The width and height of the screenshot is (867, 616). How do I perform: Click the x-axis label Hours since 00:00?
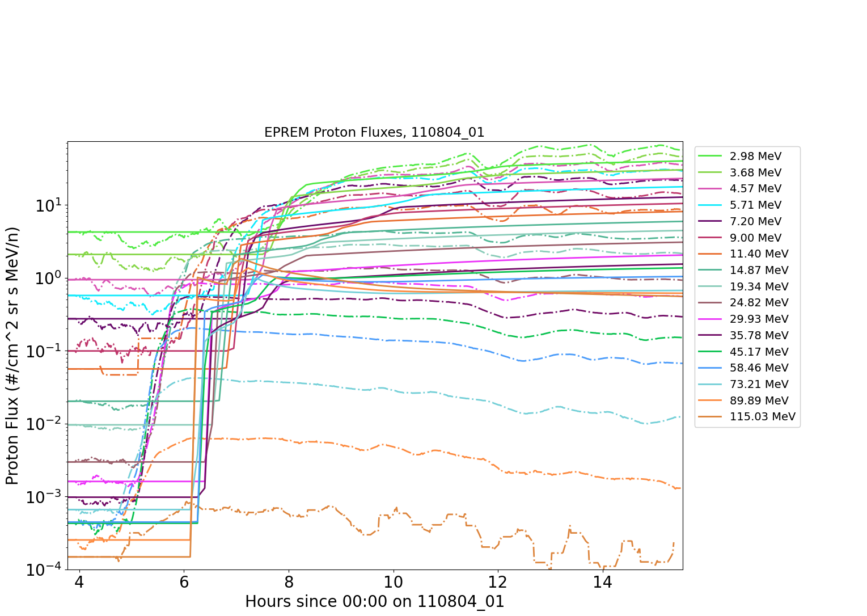click(375, 601)
